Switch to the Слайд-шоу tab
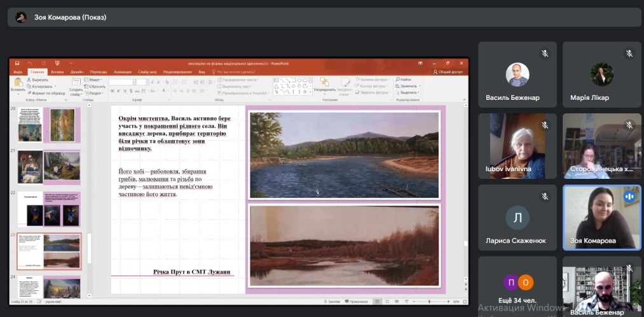Viewport: 644px width, 317px height. click(147, 72)
